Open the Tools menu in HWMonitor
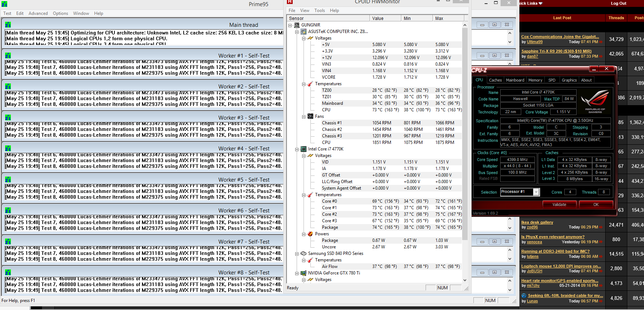The height and width of the screenshot is (310, 644). (x=319, y=11)
